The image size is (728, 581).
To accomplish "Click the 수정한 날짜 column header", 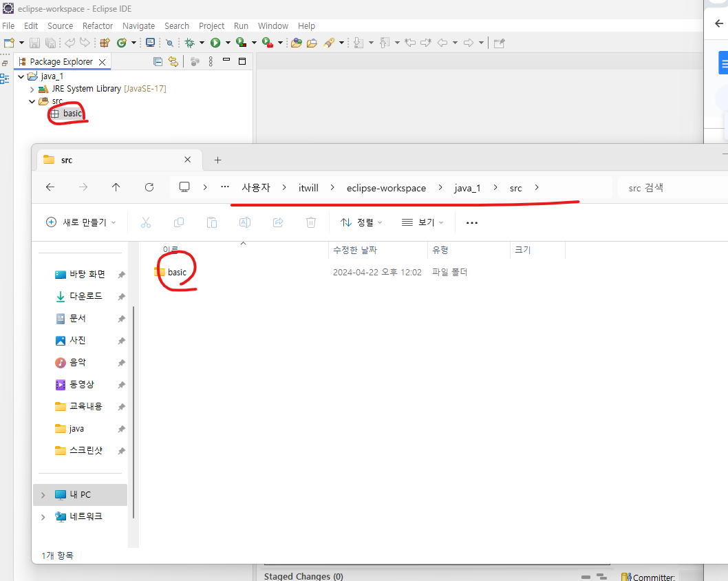I will (x=355, y=250).
